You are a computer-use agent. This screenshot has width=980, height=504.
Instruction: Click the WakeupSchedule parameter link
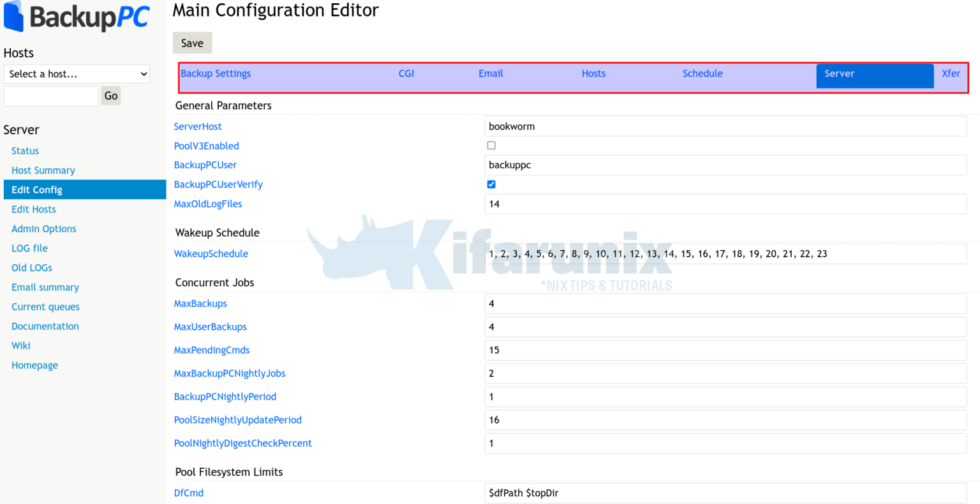pyautogui.click(x=211, y=253)
